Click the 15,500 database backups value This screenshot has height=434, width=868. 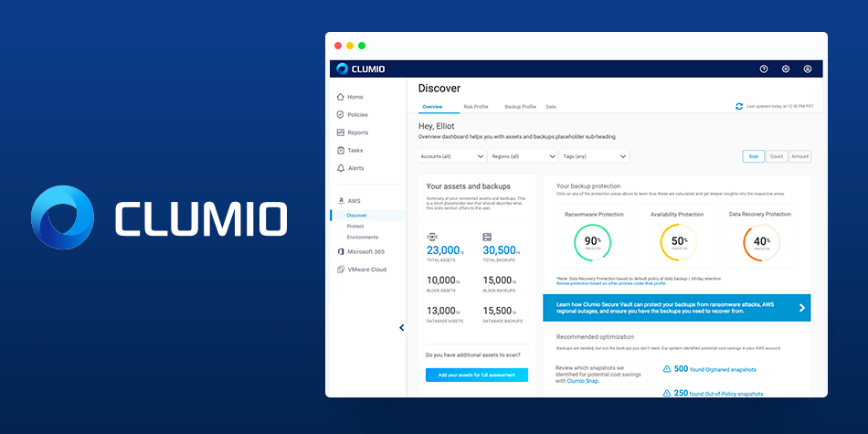point(497,311)
